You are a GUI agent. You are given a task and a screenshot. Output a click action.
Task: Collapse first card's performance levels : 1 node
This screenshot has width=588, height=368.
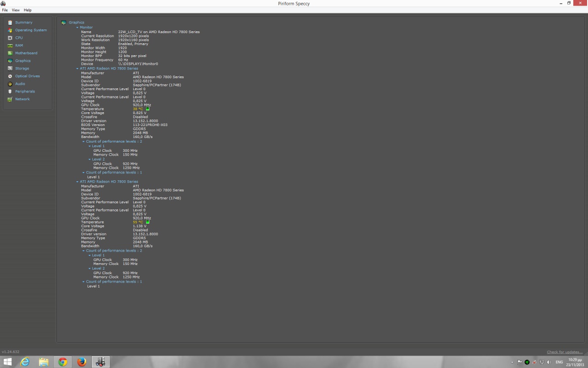[x=84, y=172]
